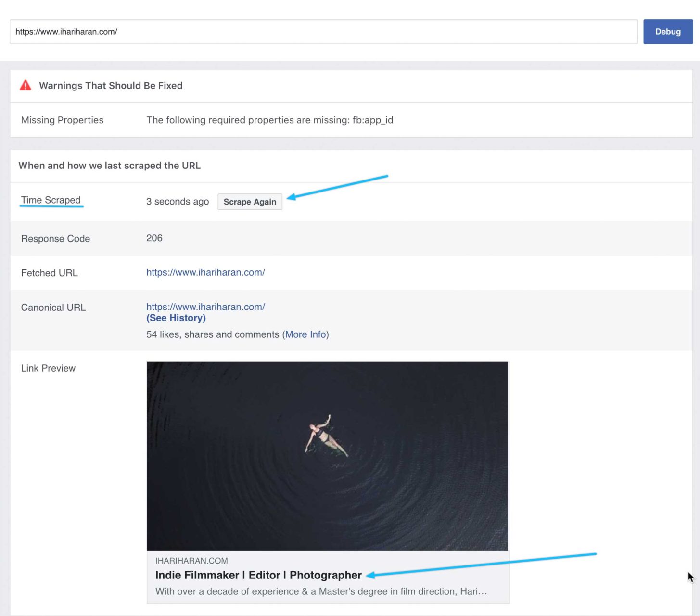
Task: Click the Debug button
Action: (668, 32)
